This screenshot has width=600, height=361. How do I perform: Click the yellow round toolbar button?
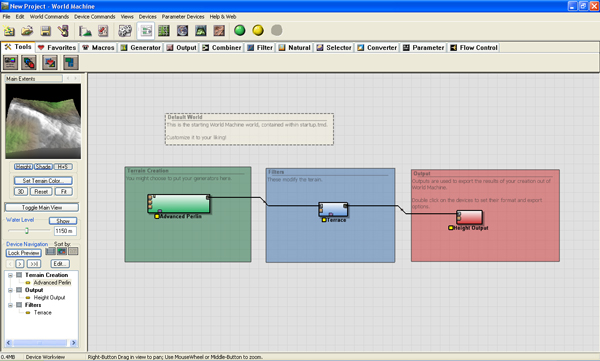coord(258,30)
